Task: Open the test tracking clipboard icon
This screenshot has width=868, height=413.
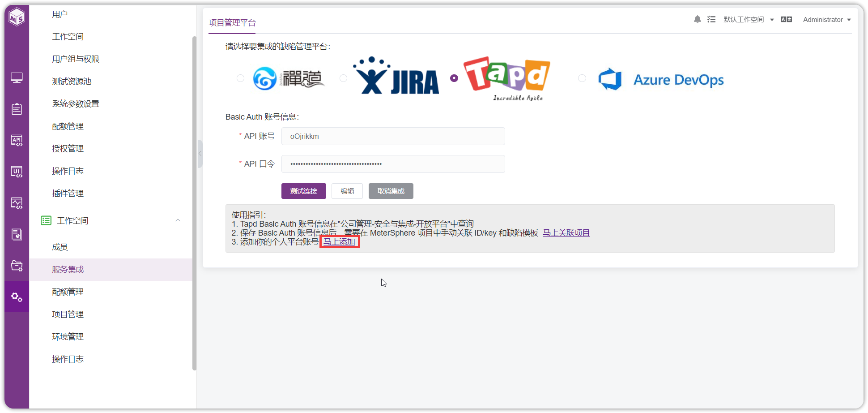Action: pyautogui.click(x=17, y=109)
